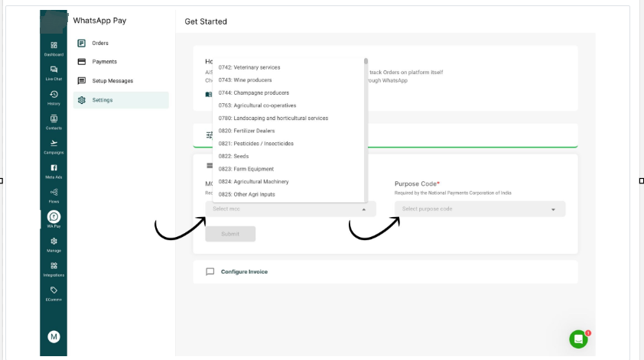Click the M profile avatar

54,336
